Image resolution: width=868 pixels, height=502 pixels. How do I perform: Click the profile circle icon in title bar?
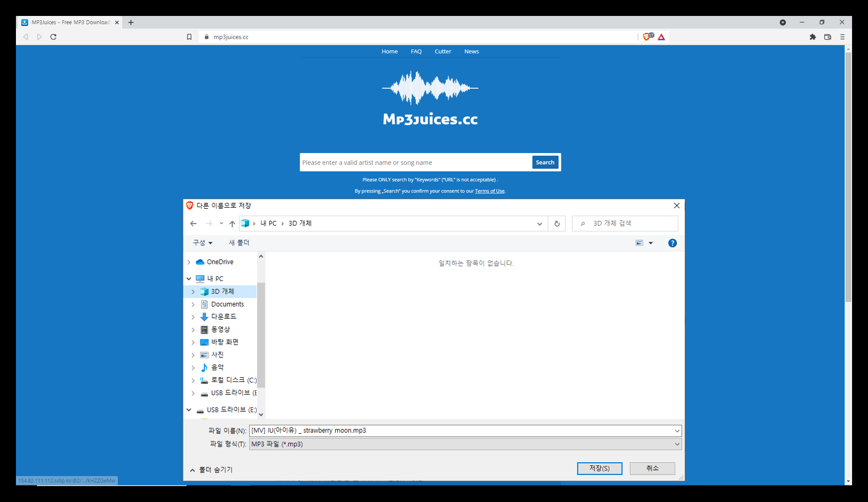[x=782, y=22]
